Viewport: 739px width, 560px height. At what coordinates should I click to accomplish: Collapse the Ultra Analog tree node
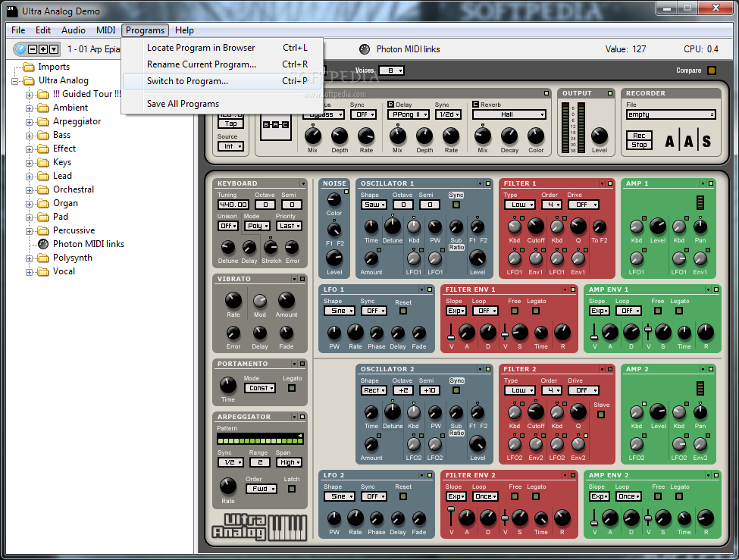pos(14,81)
